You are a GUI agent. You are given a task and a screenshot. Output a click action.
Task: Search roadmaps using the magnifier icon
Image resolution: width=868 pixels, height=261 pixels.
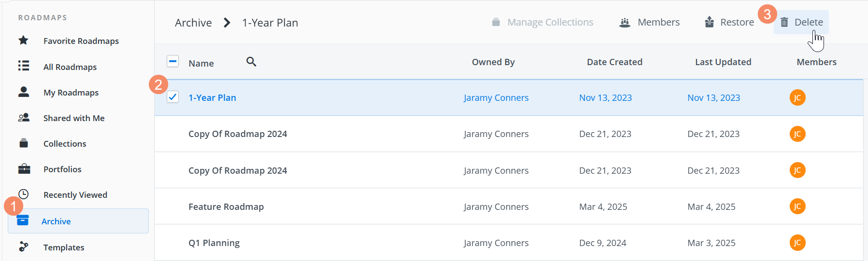[x=251, y=62]
